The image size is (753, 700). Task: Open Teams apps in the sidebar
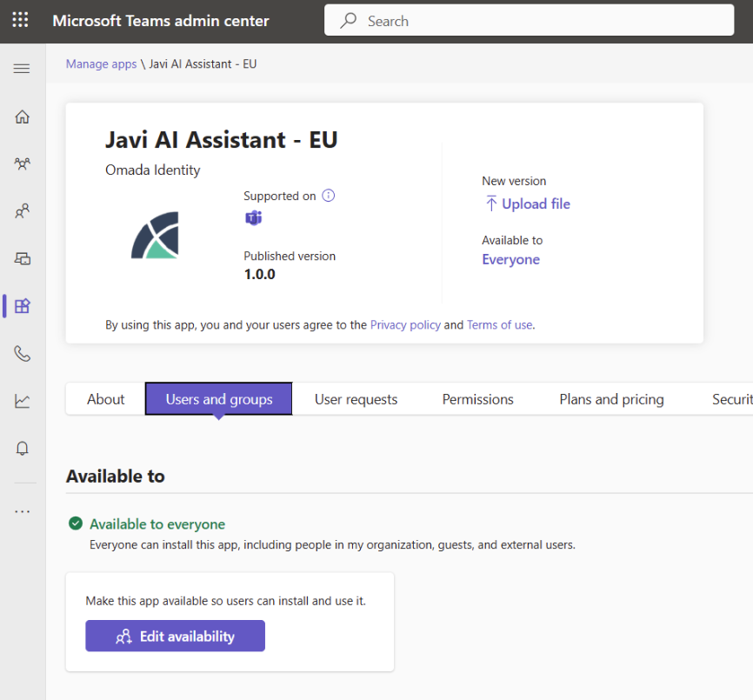22,306
